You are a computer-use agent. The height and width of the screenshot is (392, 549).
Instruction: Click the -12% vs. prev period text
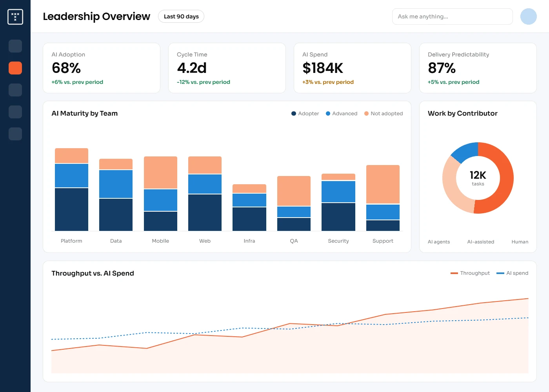(204, 82)
